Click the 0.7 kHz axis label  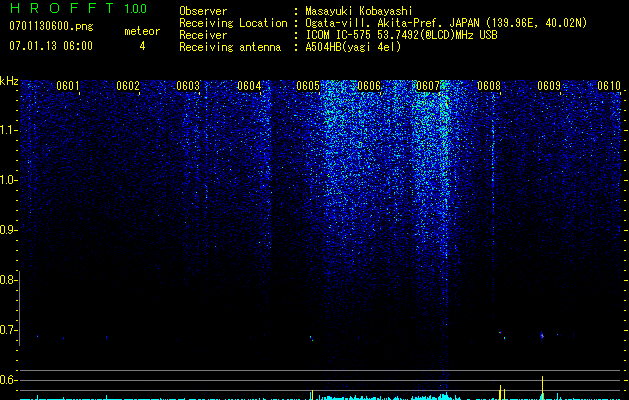tap(8, 330)
